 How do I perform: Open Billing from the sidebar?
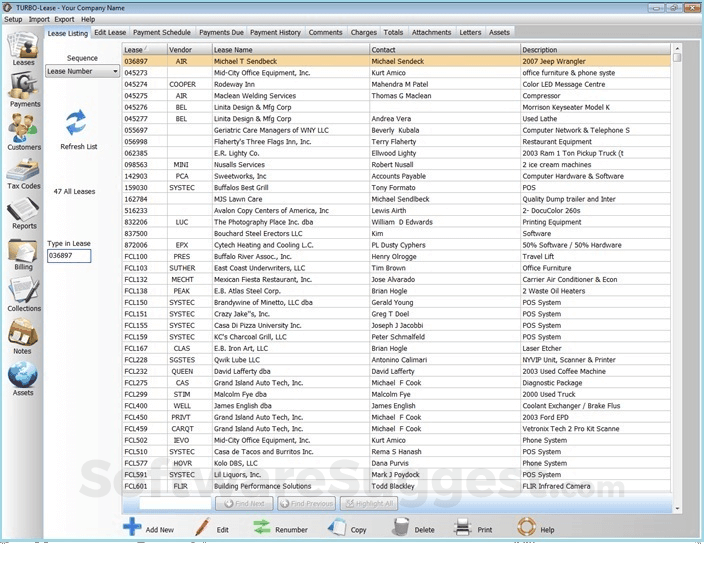[23, 254]
